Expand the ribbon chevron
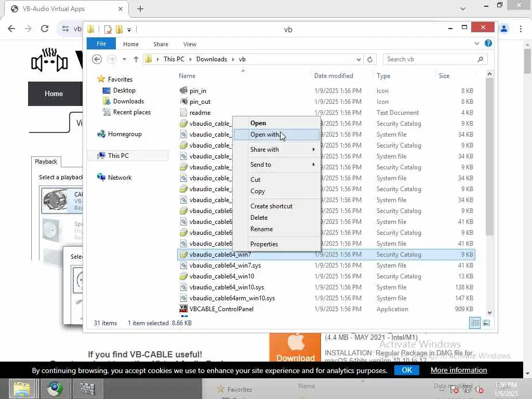This screenshot has width=532, height=399. (477, 44)
